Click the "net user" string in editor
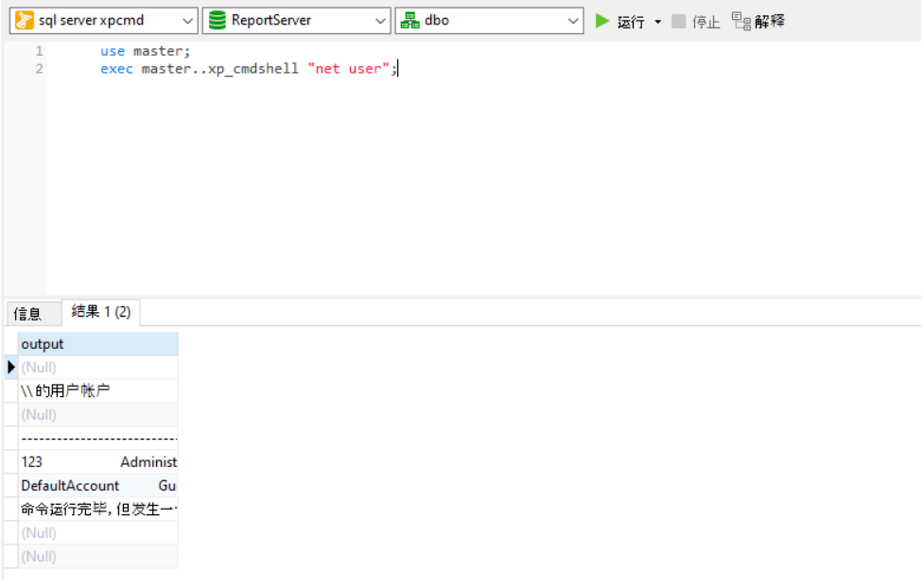Image resolution: width=924 pixels, height=588 pixels. (348, 69)
